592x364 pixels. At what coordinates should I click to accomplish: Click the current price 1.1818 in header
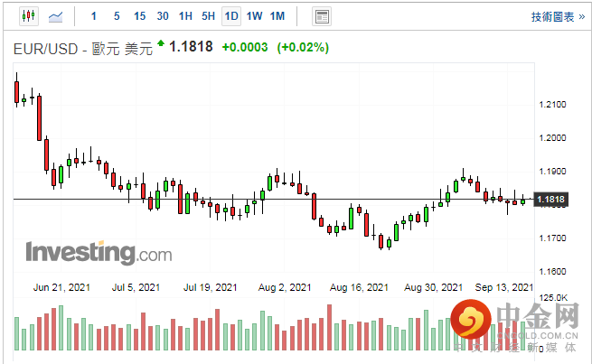(x=191, y=47)
